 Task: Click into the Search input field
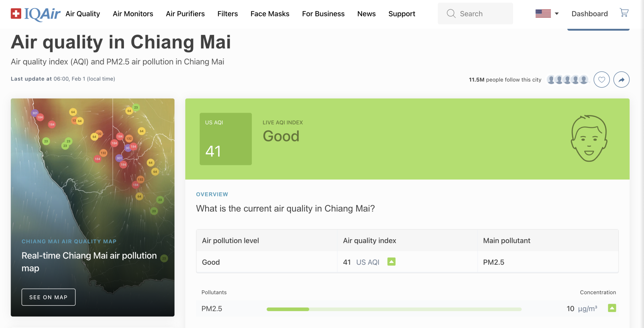475,14
